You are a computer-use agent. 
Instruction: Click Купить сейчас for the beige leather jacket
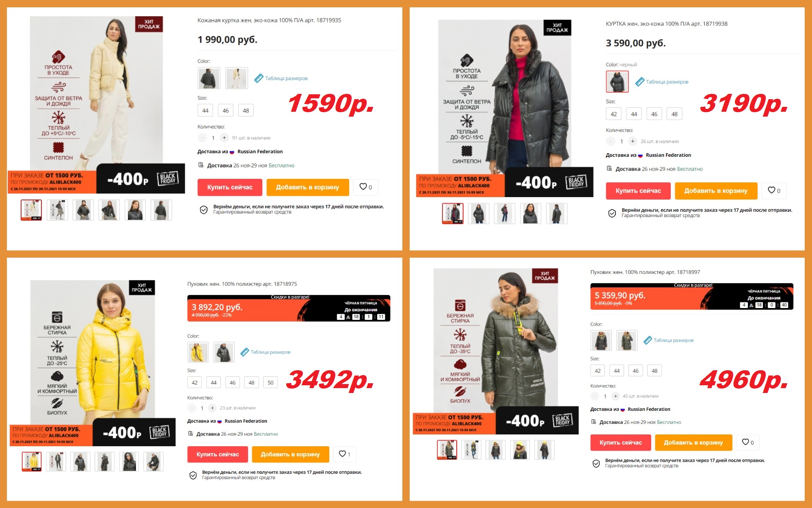pyautogui.click(x=230, y=187)
